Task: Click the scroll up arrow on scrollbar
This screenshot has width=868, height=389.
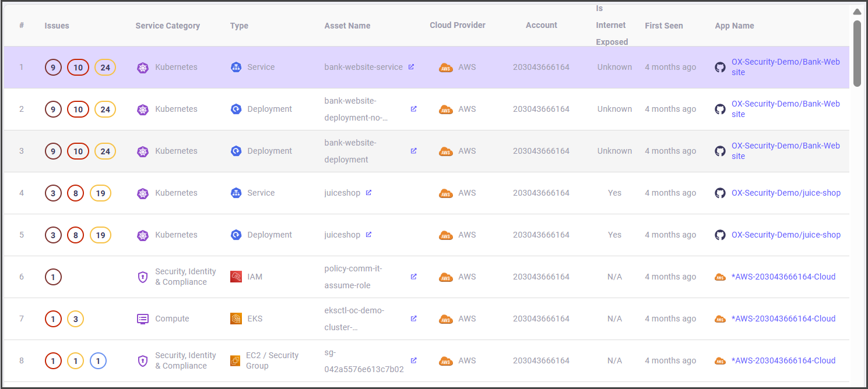Action: coord(857,12)
